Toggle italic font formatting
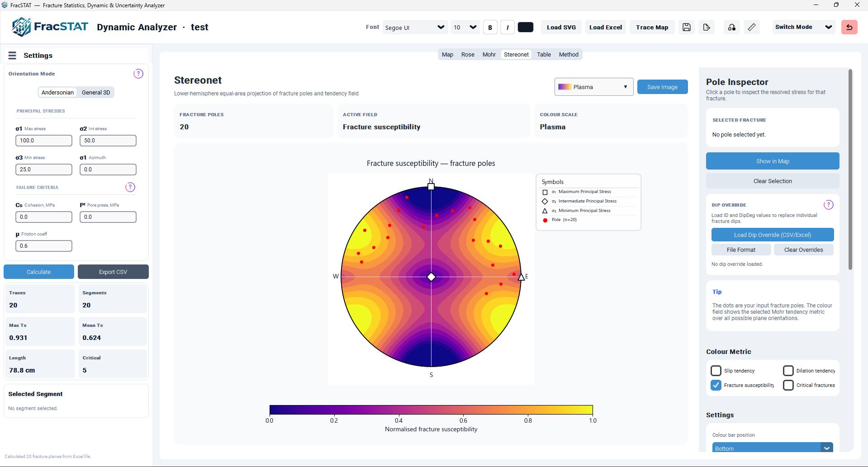This screenshot has height=467, width=868. tap(508, 27)
